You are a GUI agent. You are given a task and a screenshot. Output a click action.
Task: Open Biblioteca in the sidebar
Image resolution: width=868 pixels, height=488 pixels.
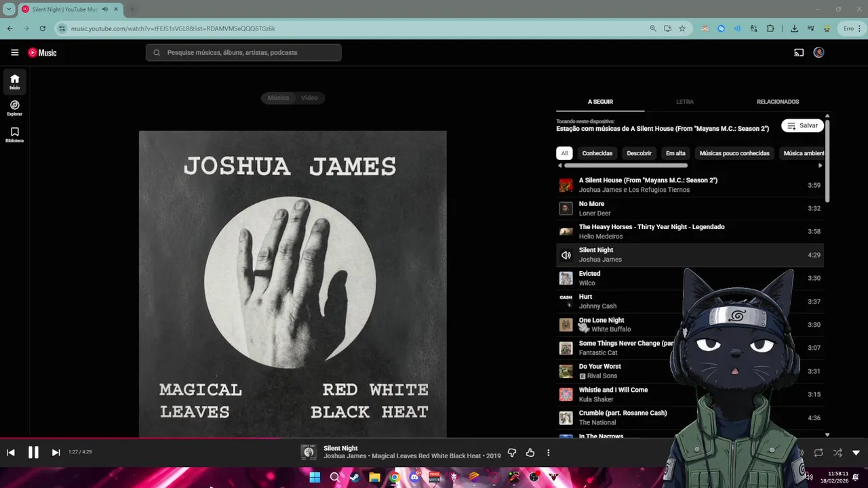[x=14, y=135]
